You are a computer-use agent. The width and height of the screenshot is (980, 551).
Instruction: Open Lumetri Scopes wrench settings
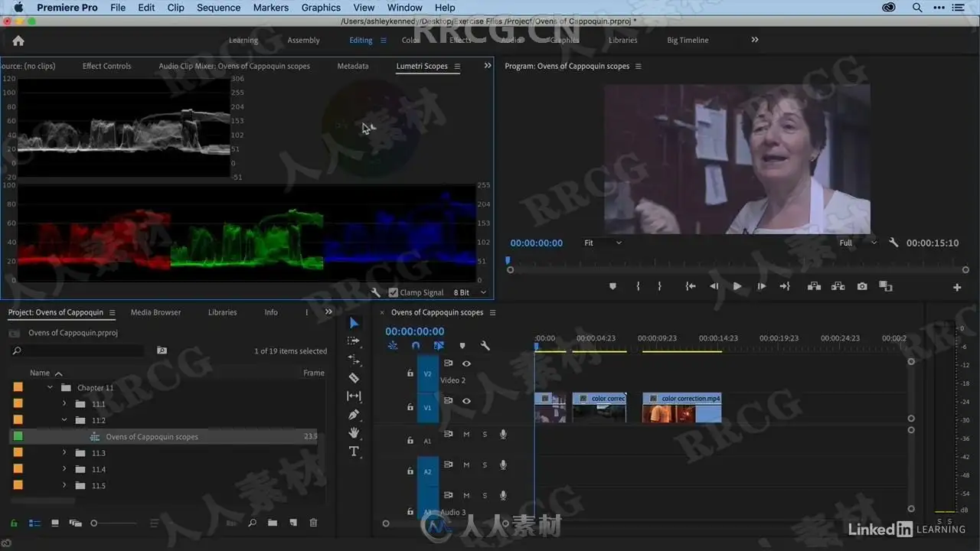[x=375, y=292]
